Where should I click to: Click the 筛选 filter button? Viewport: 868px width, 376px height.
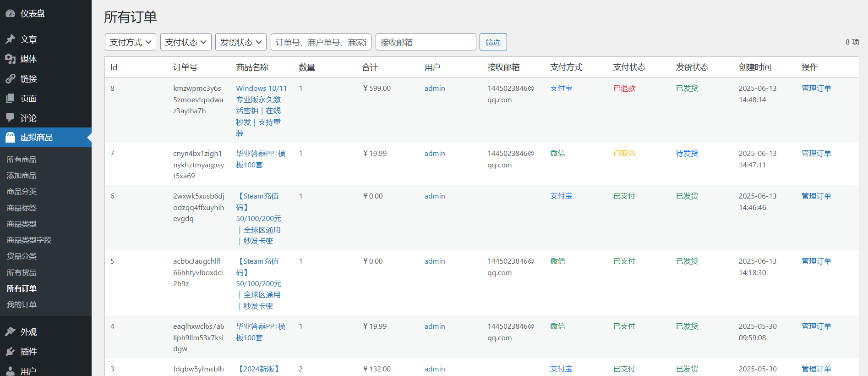(x=493, y=42)
